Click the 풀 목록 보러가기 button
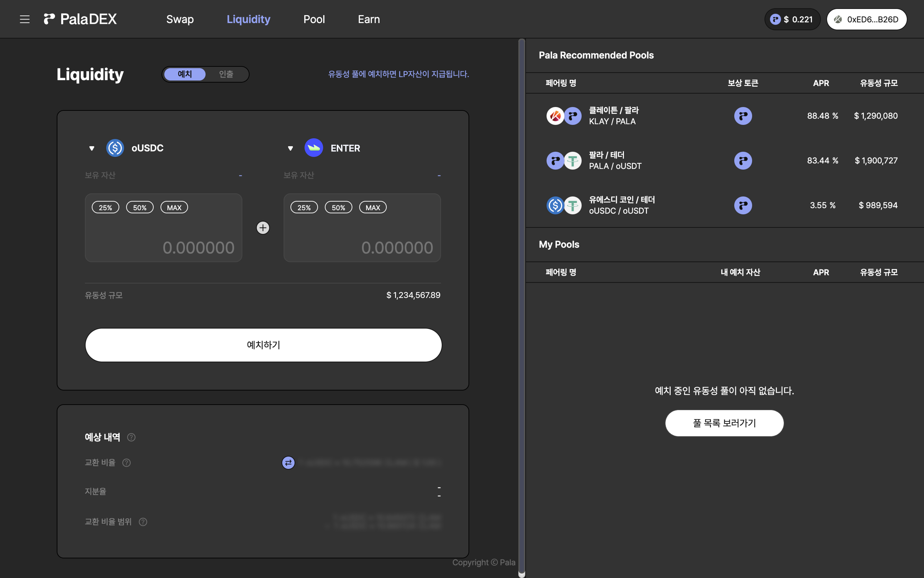 724,423
